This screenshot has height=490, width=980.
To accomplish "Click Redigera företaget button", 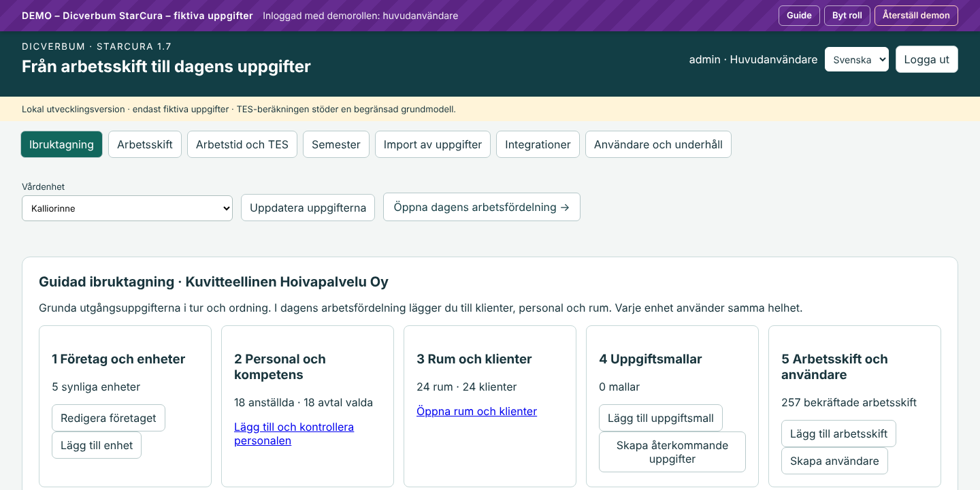I will [108, 418].
